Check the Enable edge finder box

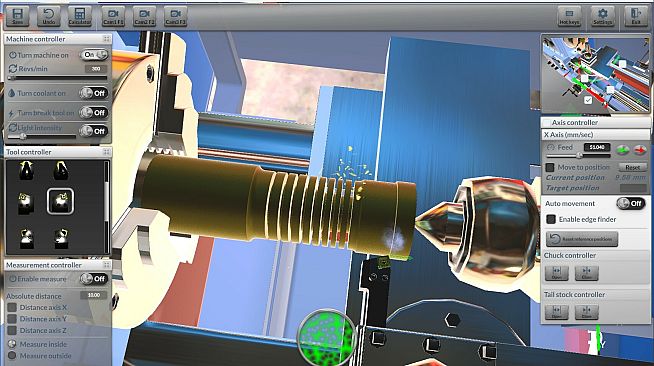pos(551,219)
